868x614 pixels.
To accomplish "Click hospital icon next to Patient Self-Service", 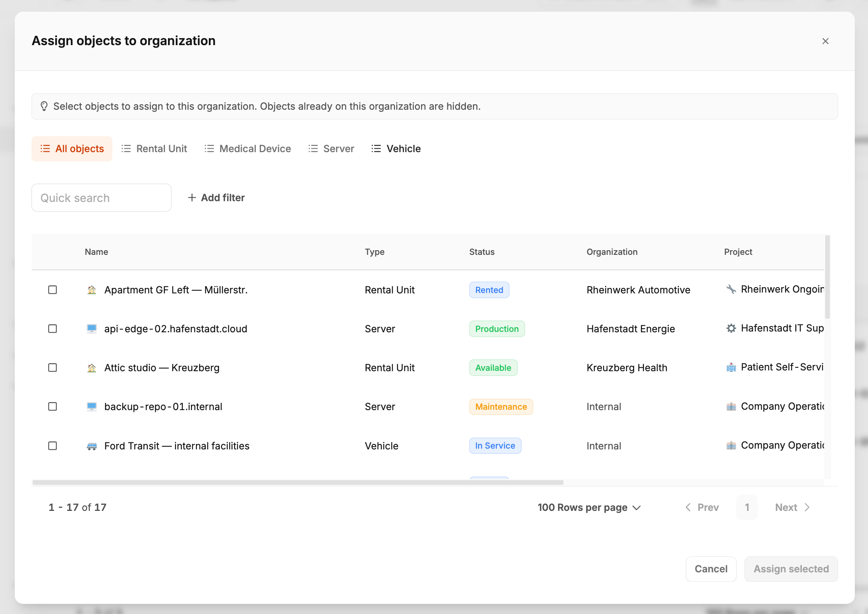I will (731, 367).
